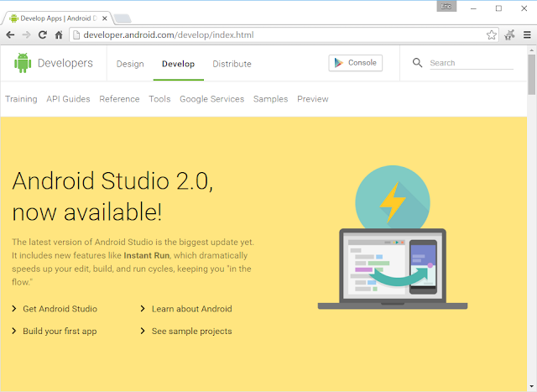The width and height of the screenshot is (537, 392).
Task: Click the page icon in the address bar
Action: coord(76,35)
